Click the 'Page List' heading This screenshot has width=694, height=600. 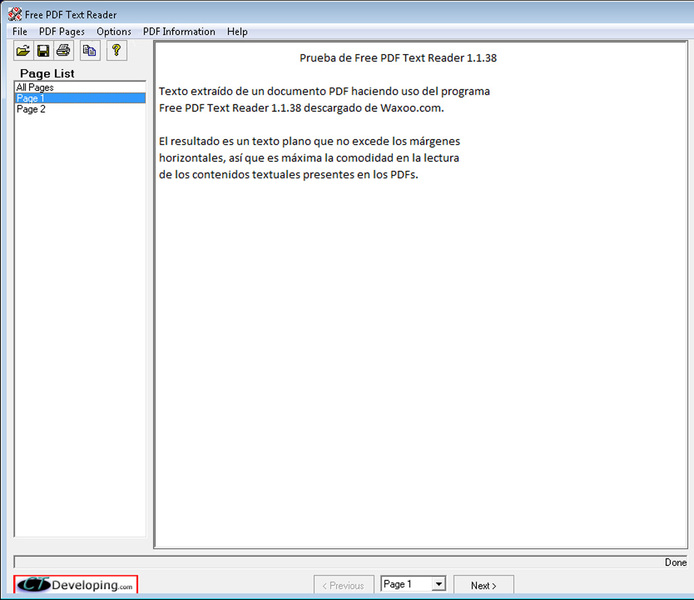[x=47, y=73]
